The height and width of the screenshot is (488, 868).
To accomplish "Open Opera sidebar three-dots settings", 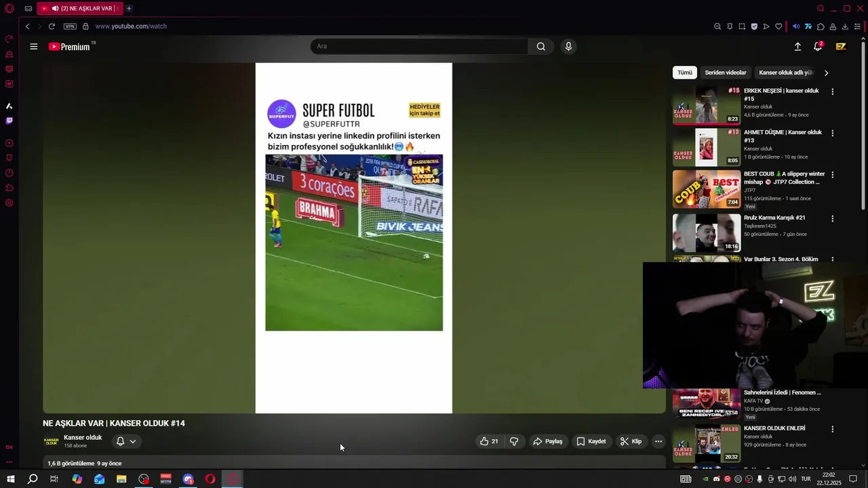I will click(9, 462).
